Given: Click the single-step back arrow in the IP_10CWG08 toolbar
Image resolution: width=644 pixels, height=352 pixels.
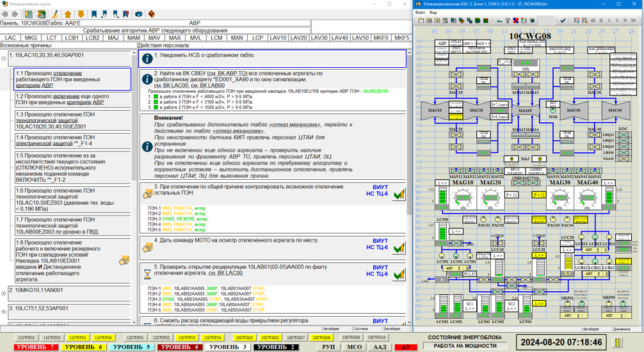Looking at the screenshot, I should (609, 20).
